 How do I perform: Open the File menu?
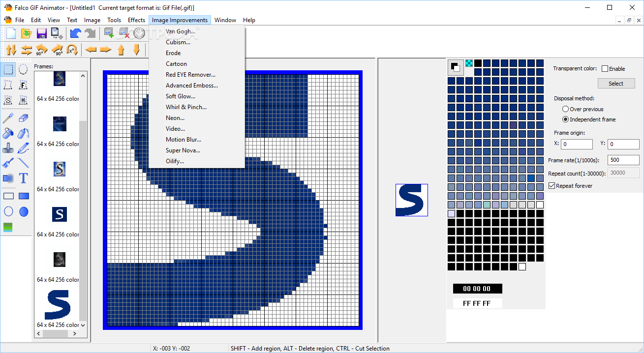(x=19, y=20)
